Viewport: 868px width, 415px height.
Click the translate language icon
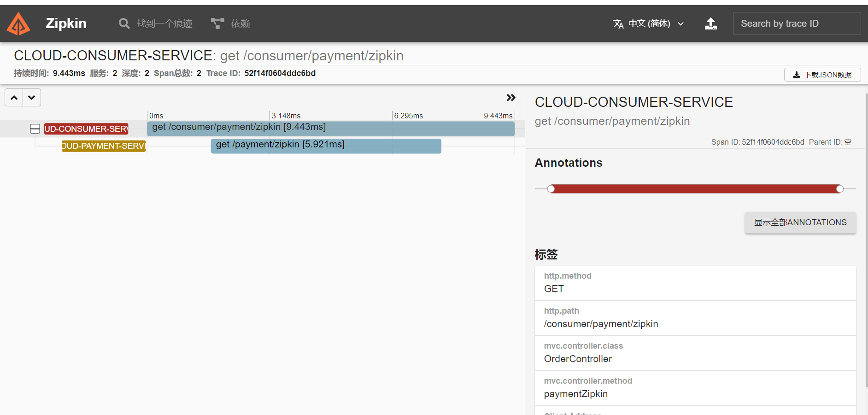tap(618, 23)
